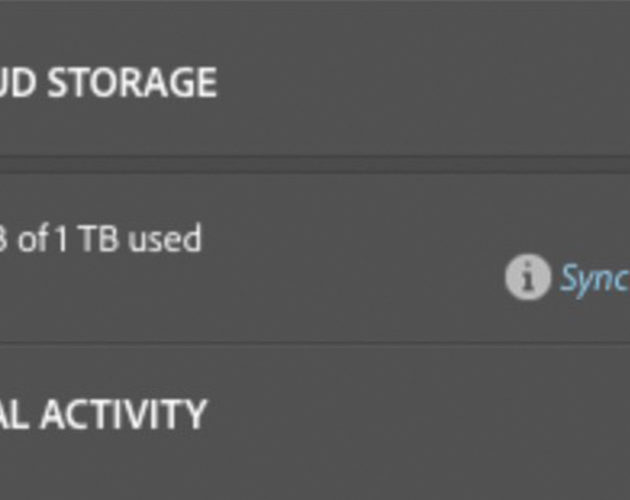This screenshot has width=630, height=500.
Task: Click the 'TB' unit in the storage label
Action: [99, 239]
